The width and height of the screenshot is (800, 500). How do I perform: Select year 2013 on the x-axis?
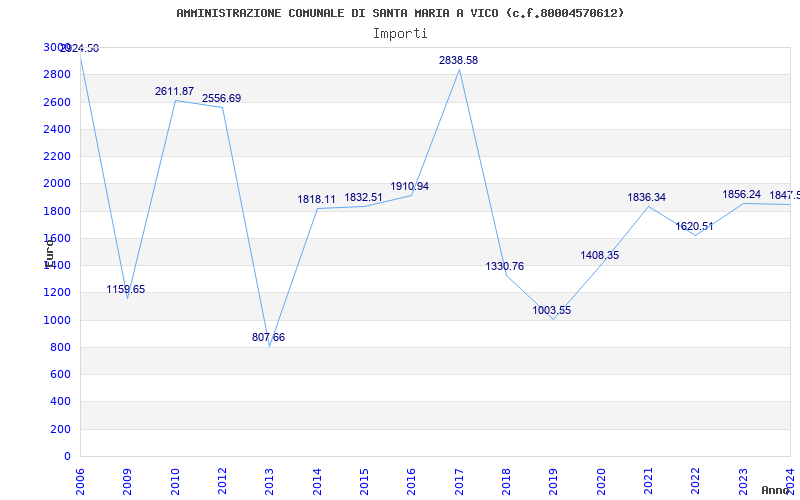pos(269,479)
